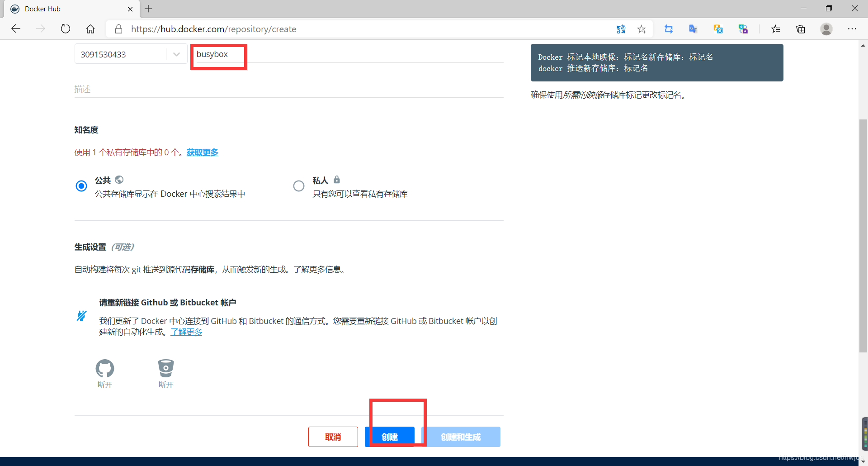Go back to the previous page
The image size is (868, 466).
[x=16, y=29]
